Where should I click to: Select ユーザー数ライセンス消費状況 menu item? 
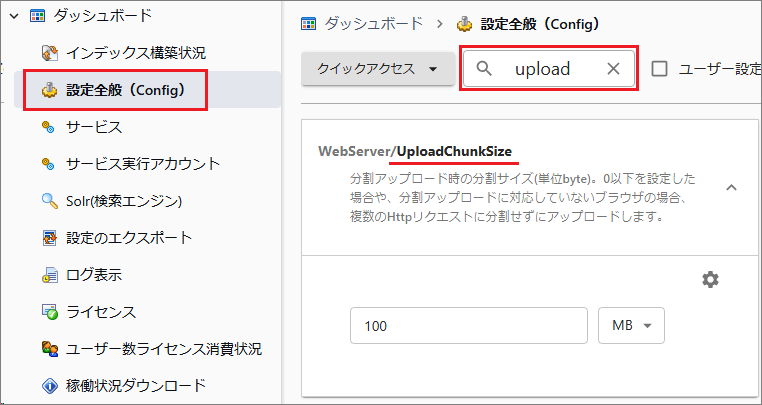164,349
